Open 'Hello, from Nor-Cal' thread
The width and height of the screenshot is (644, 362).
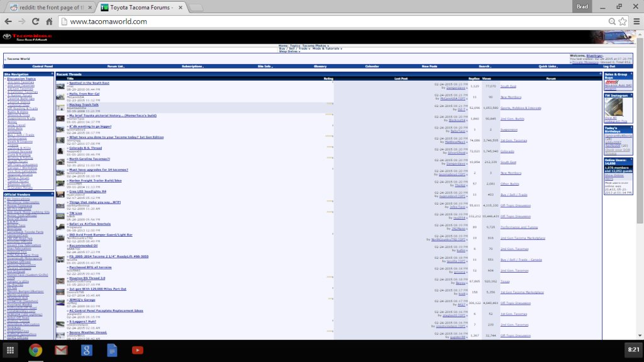click(x=84, y=94)
